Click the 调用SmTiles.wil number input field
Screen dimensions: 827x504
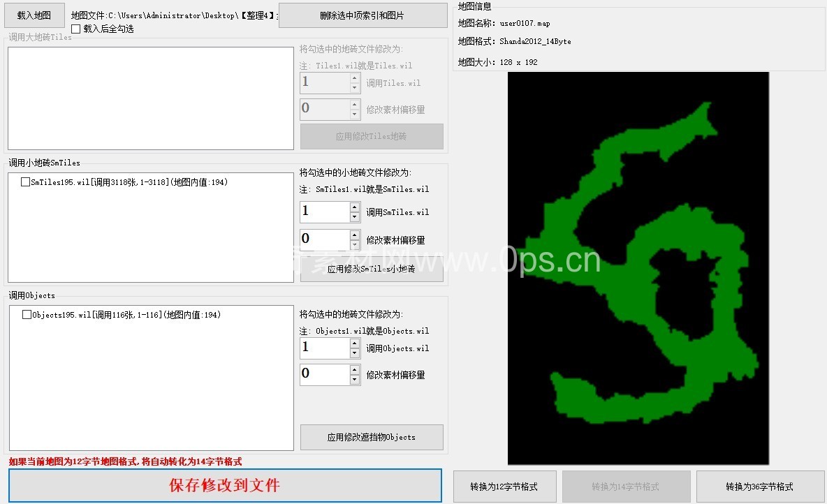pos(324,212)
